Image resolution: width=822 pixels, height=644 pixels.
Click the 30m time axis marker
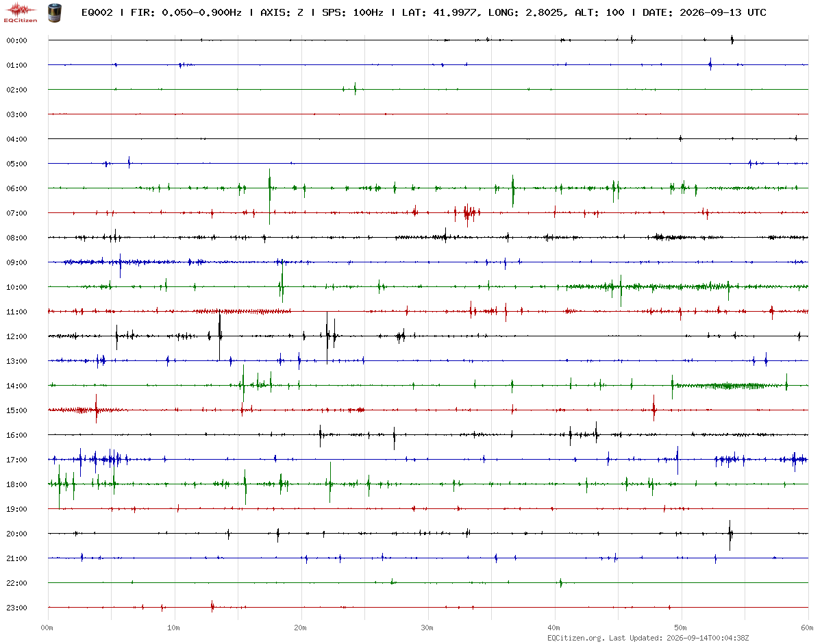(427, 628)
